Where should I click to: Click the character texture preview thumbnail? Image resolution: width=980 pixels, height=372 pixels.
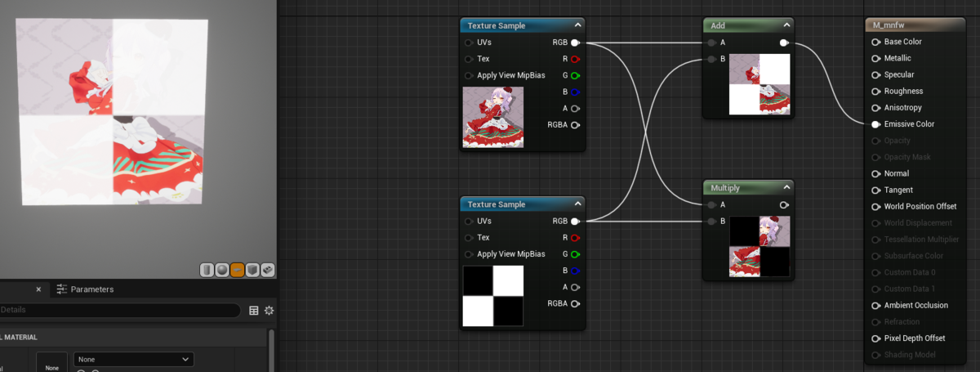[x=493, y=117]
